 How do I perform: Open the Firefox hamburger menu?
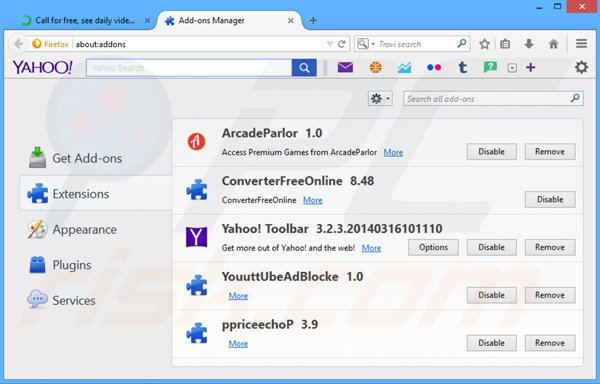(581, 44)
